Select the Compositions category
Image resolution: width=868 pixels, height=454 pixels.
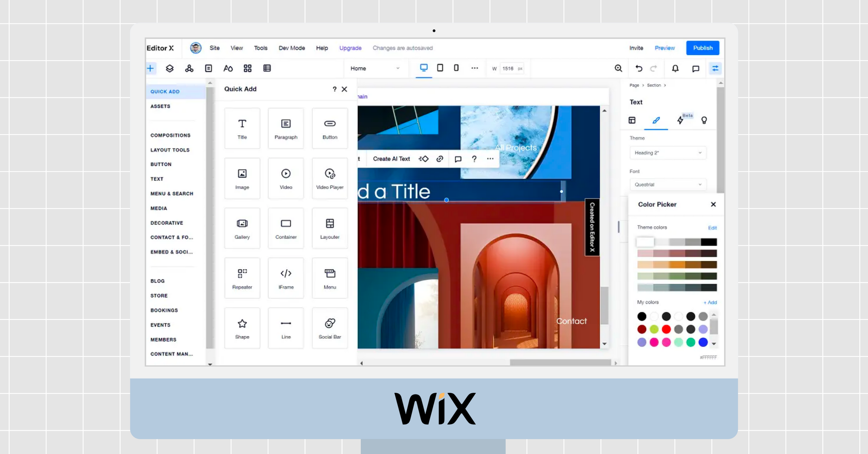tap(171, 135)
